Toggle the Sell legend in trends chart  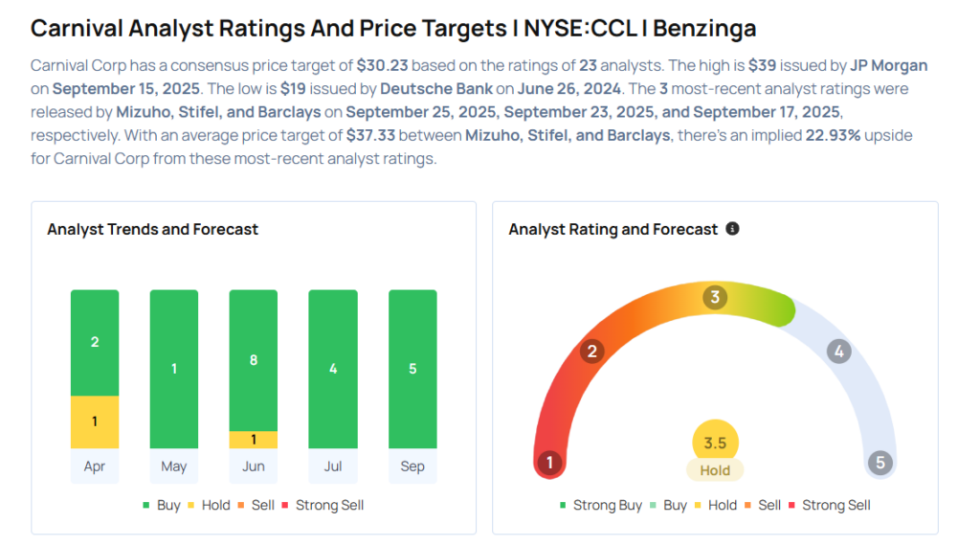(258, 505)
